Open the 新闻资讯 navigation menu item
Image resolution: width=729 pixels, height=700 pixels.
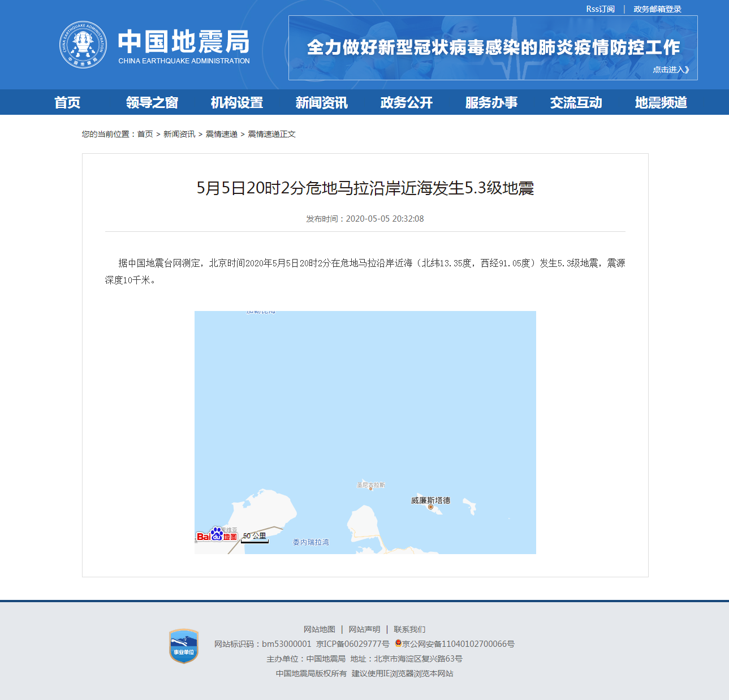[x=321, y=102]
